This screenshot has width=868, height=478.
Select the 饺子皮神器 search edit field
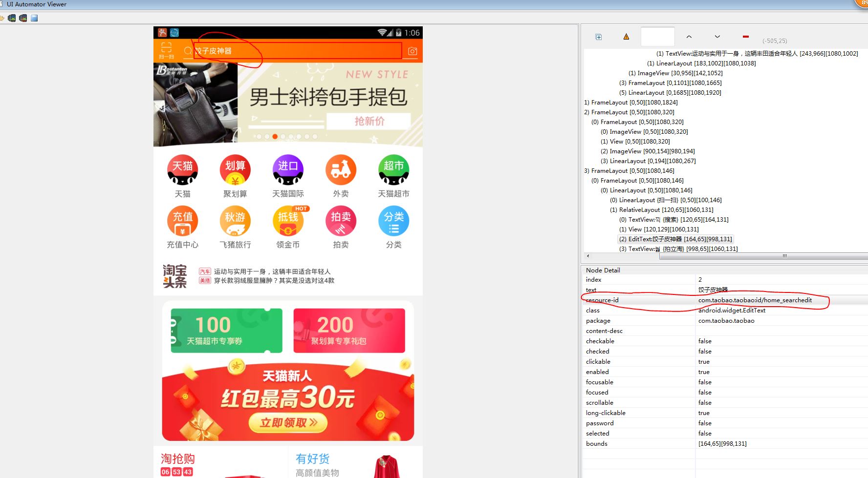[x=298, y=51]
